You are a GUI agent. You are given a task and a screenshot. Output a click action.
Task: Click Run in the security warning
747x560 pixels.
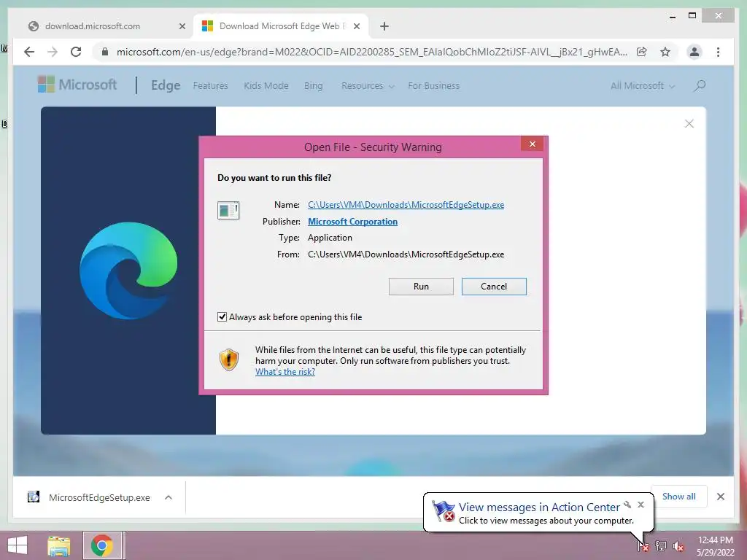[x=421, y=286]
